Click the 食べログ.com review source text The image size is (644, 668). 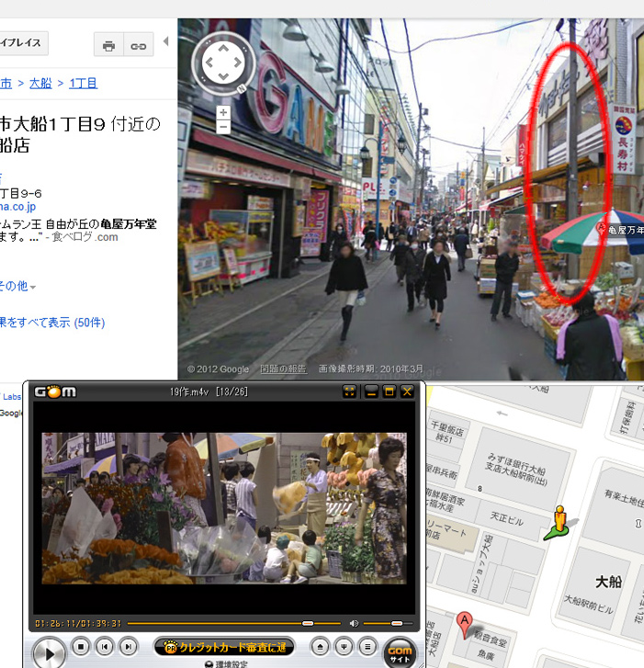[85, 237]
